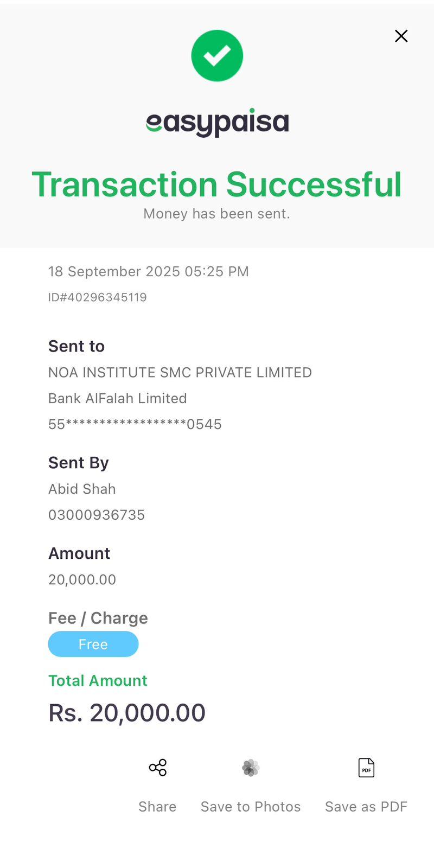Close the receipt with the X icon
The image size is (434, 868).
(401, 36)
